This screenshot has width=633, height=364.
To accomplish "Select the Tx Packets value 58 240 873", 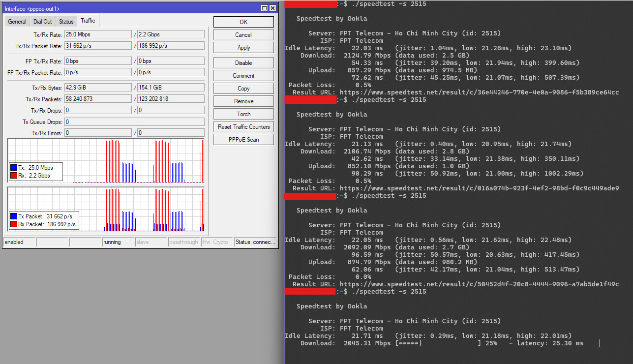I will [98, 99].
